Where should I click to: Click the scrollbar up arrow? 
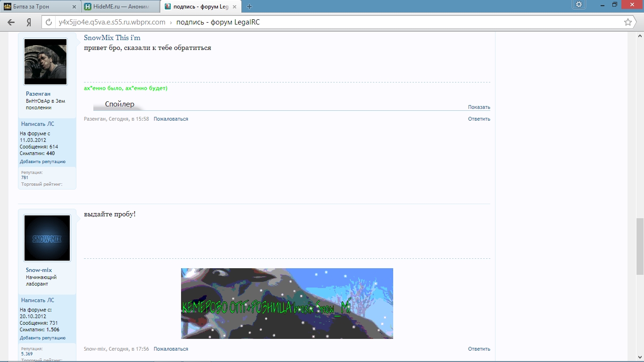pos(640,36)
